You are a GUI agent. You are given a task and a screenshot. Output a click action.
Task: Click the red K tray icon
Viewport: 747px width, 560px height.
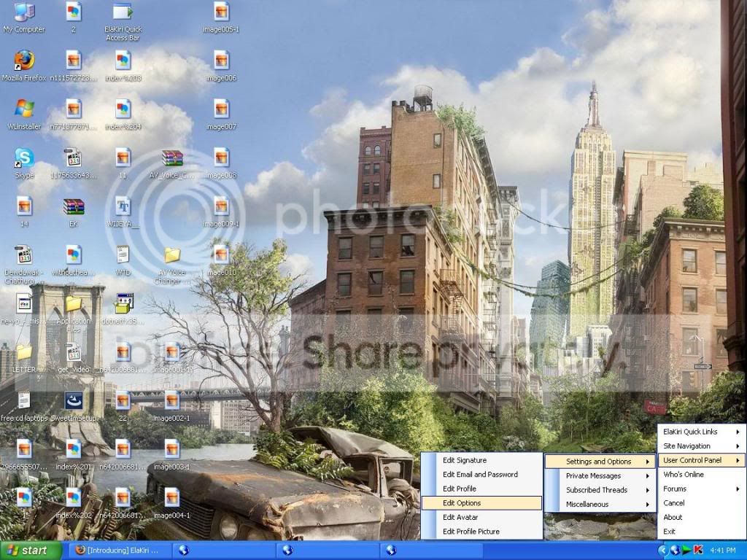[x=698, y=550]
